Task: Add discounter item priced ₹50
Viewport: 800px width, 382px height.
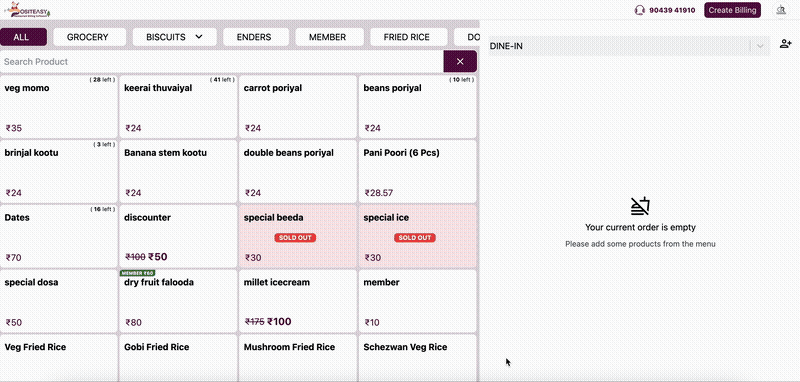Action: 179,236
